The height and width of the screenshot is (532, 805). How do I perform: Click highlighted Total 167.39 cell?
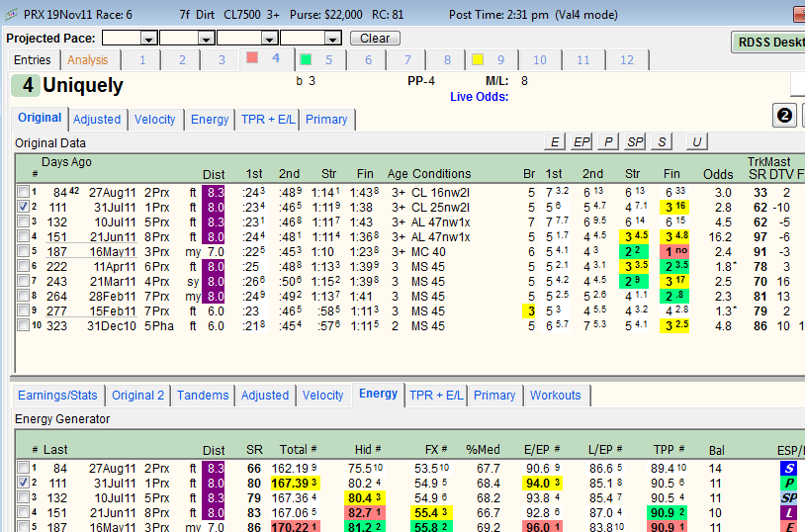coord(295,484)
